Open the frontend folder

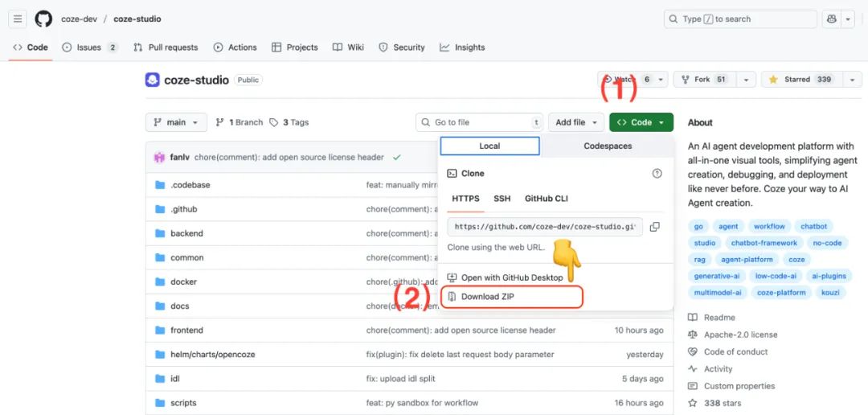click(x=186, y=331)
